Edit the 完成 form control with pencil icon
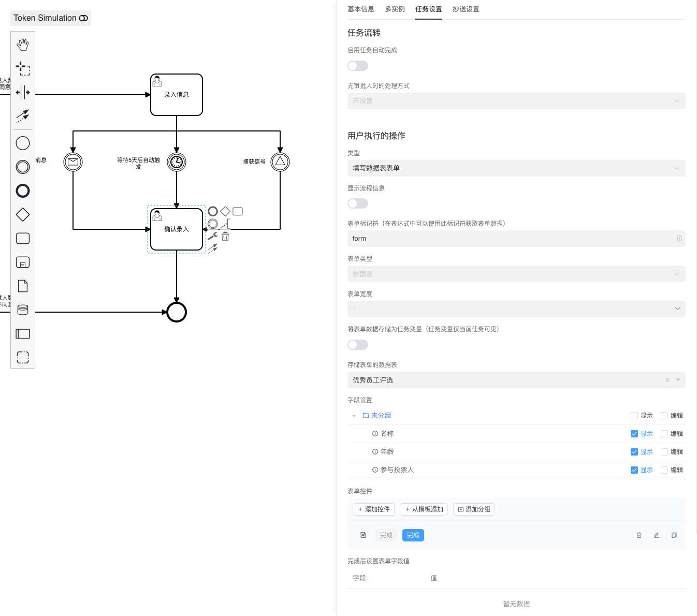This screenshot has width=697, height=616. point(657,535)
